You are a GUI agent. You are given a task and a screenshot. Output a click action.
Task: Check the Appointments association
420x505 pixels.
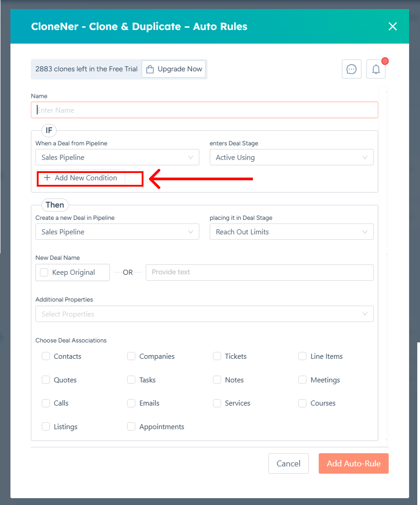pyautogui.click(x=131, y=426)
